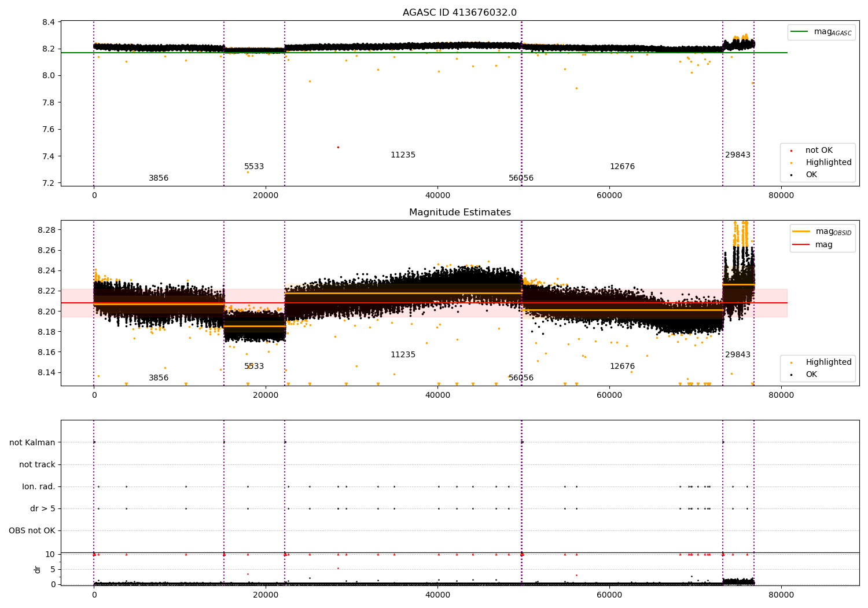Click the 'OBS not OK' axis label
Screen dimensions: 868x608
(x=32, y=530)
